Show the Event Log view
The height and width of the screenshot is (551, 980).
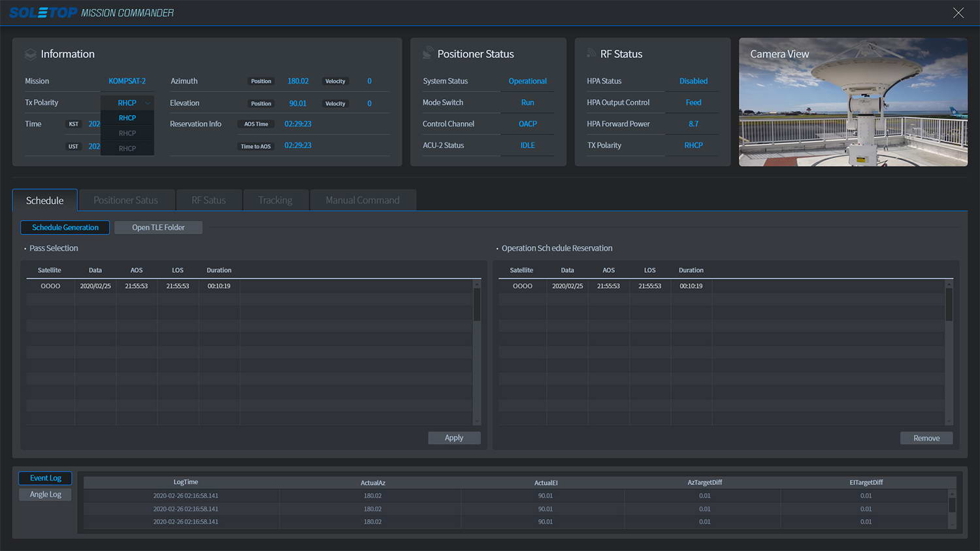point(46,478)
